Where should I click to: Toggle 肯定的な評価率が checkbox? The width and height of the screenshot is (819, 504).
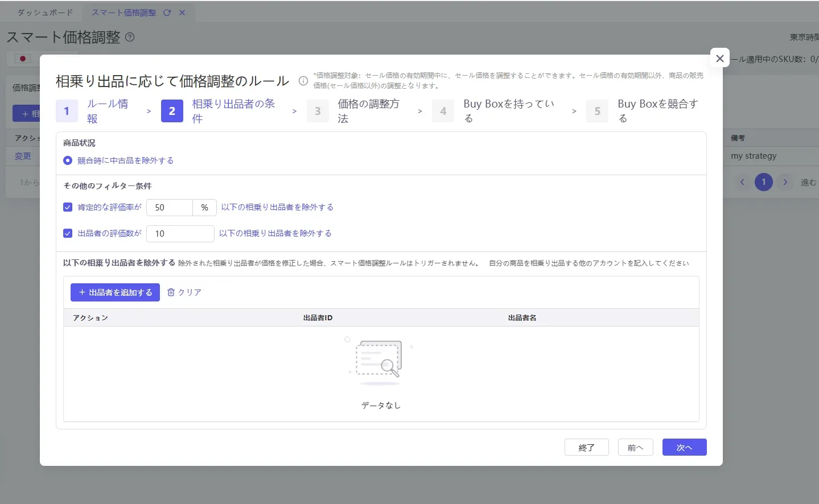68,207
